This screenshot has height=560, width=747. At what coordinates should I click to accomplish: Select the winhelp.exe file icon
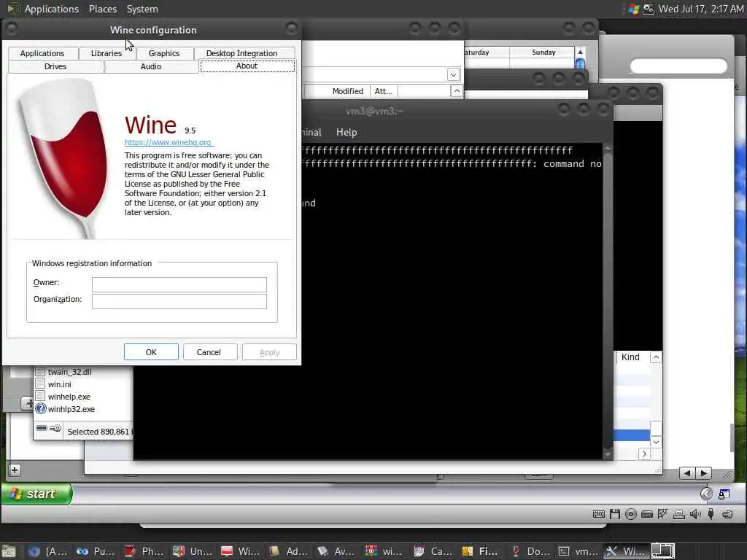41,396
